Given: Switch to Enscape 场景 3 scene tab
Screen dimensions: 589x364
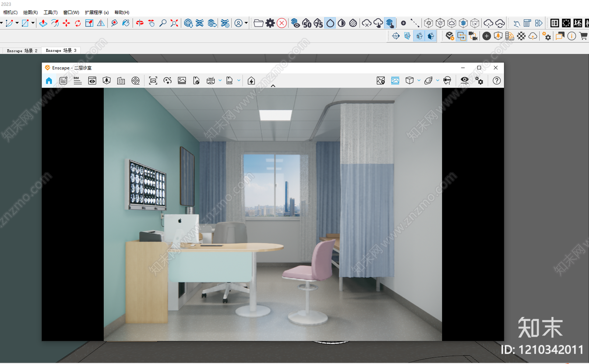Looking at the screenshot, I should tap(61, 50).
